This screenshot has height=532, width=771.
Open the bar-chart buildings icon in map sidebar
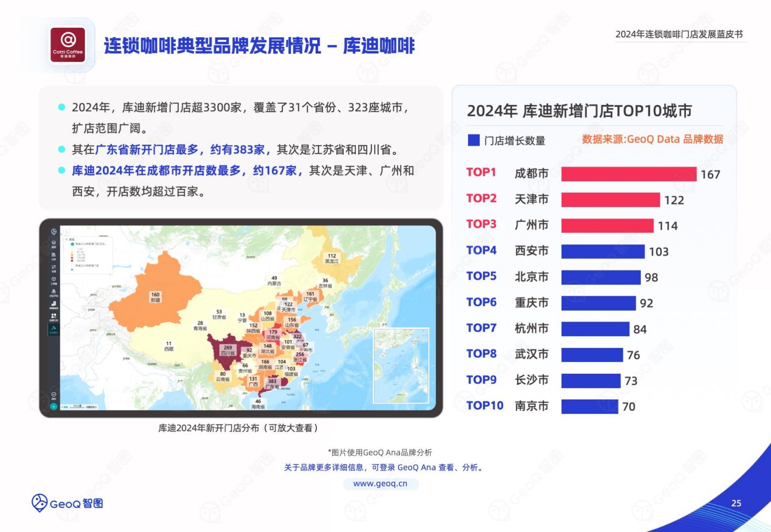point(53,303)
